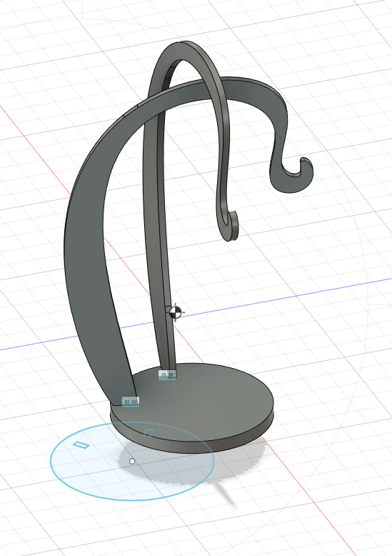Select the small sketch rectangle overlapping the base edge
This screenshot has height=556, width=392.
pyautogui.click(x=149, y=432)
